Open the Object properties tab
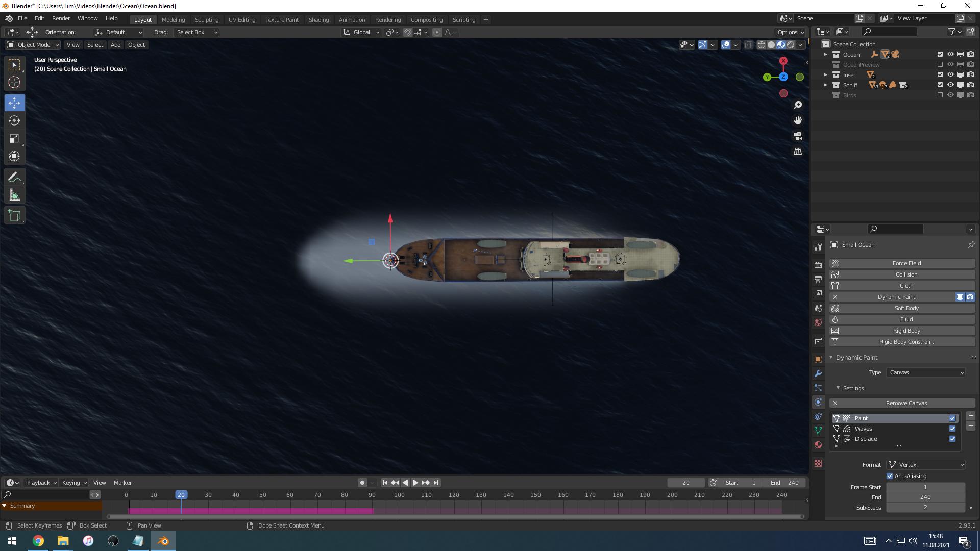Screen dimensions: 980x551 pyautogui.click(x=818, y=359)
